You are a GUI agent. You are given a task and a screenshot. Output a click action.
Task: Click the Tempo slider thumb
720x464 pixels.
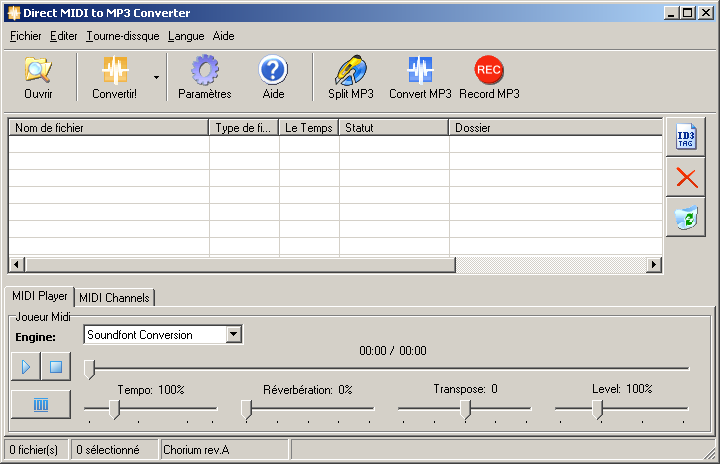(x=114, y=409)
